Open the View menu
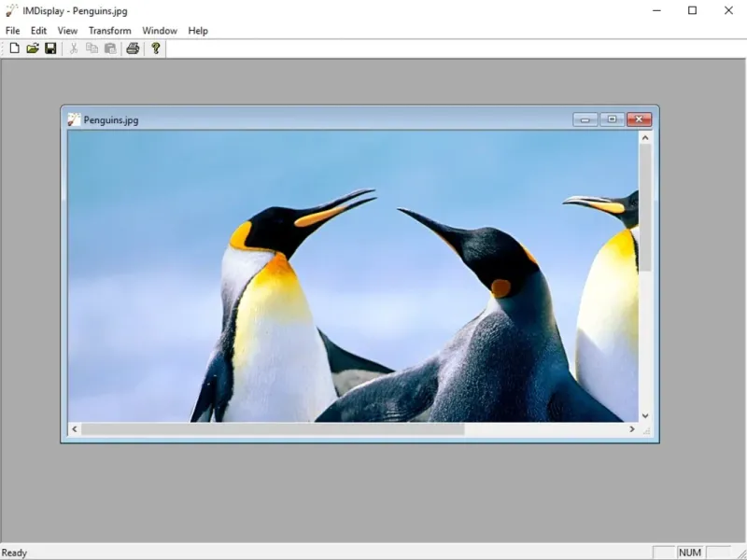 coord(67,31)
